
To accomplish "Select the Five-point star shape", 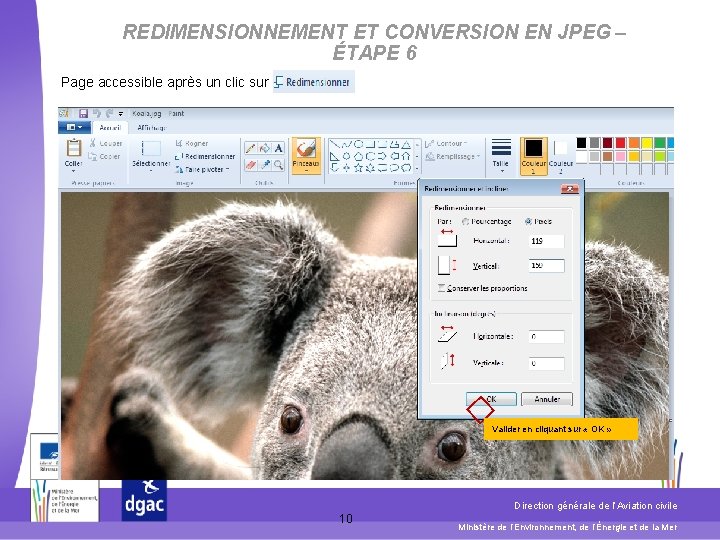I will (x=359, y=168).
